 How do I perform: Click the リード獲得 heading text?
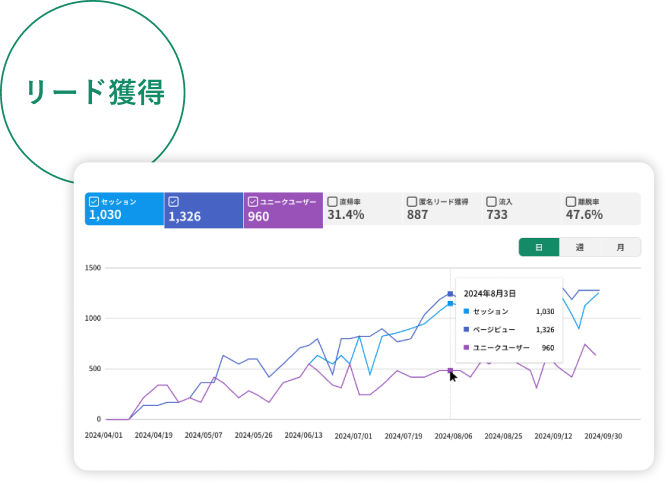95,92
